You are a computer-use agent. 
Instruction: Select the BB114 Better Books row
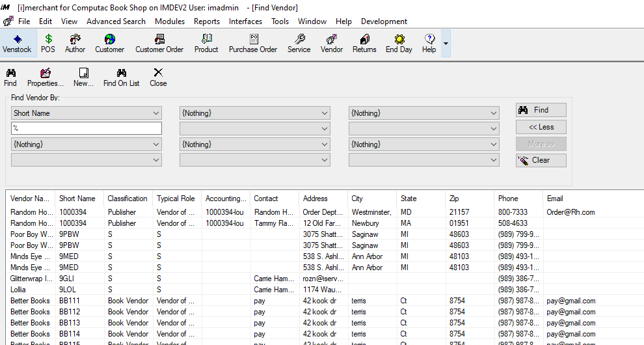tap(325, 334)
